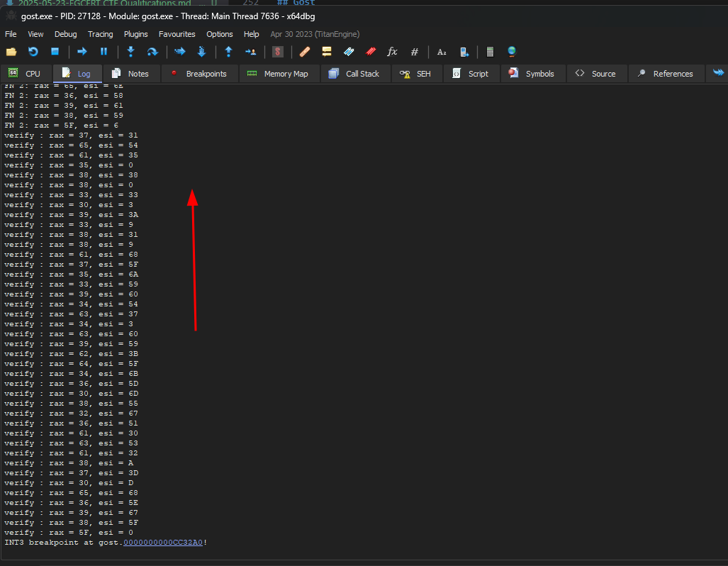Open the Plugins menu
This screenshot has width=728, height=566.
(x=136, y=34)
